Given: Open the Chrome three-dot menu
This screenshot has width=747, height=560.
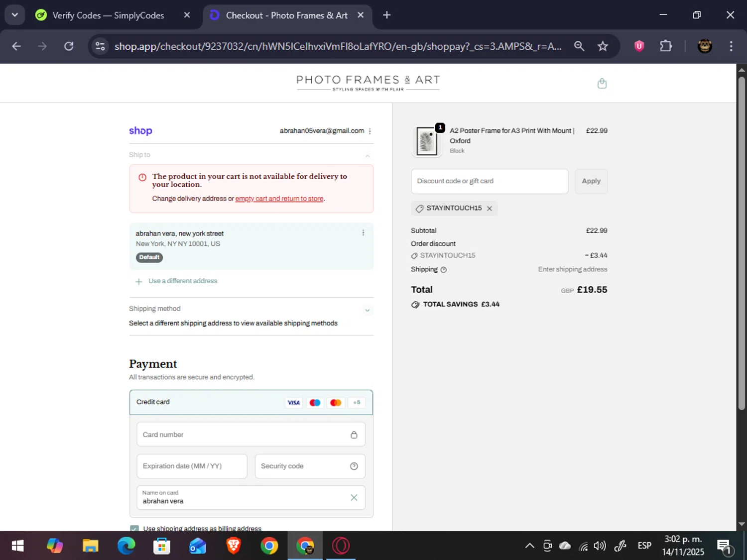Looking at the screenshot, I should (731, 46).
